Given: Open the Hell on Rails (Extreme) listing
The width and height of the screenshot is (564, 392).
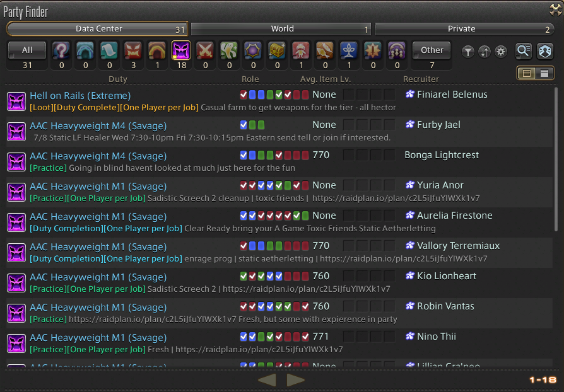Looking at the screenshot, I should pos(279,101).
